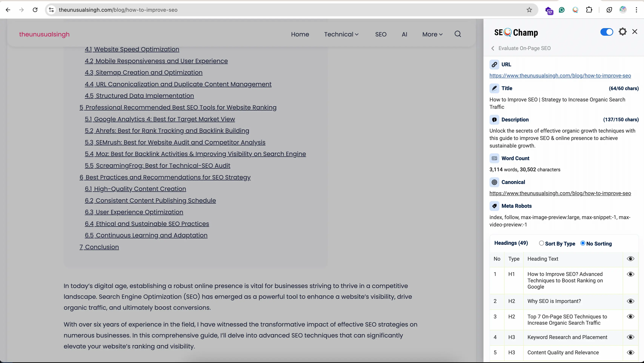Click the Headings (49) label

point(511,243)
